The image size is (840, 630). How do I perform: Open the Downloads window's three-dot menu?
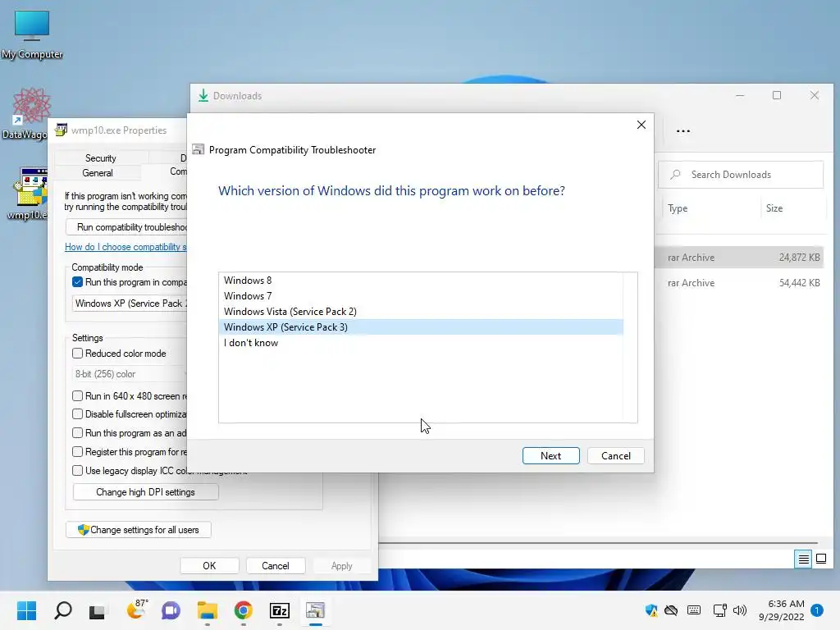coord(683,130)
